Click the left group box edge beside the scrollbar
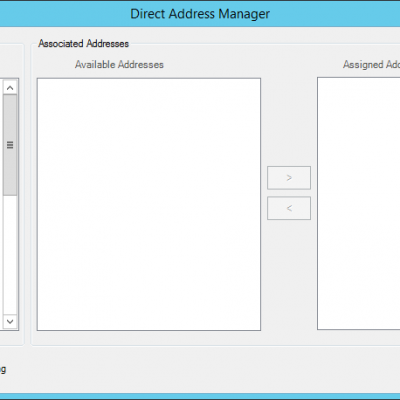 (22, 195)
